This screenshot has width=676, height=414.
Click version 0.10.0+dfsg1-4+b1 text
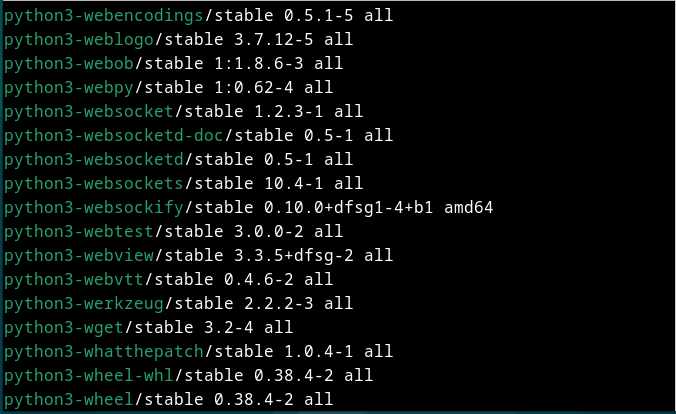pos(349,208)
